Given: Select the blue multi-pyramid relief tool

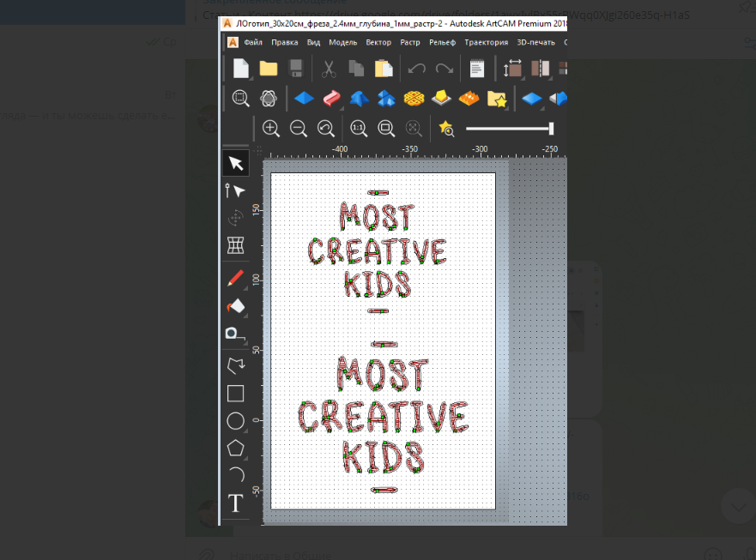Looking at the screenshot, I should (386, 99).
